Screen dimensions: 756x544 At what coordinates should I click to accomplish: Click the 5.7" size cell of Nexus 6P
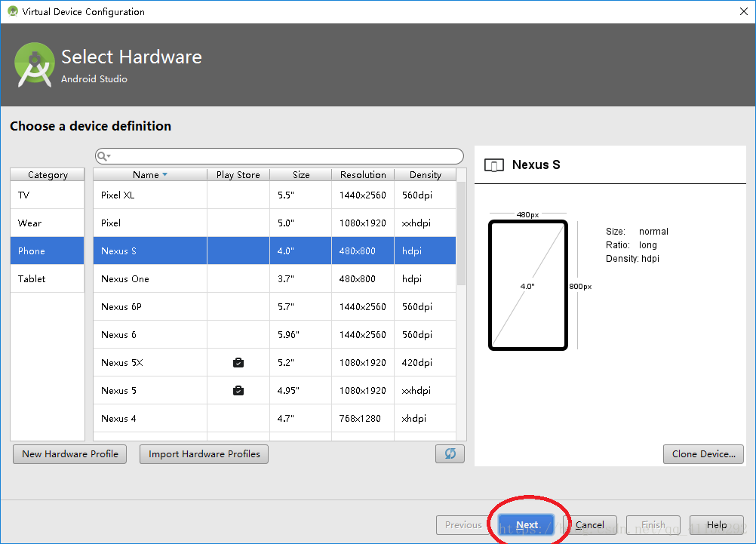[x=301, y=307]
